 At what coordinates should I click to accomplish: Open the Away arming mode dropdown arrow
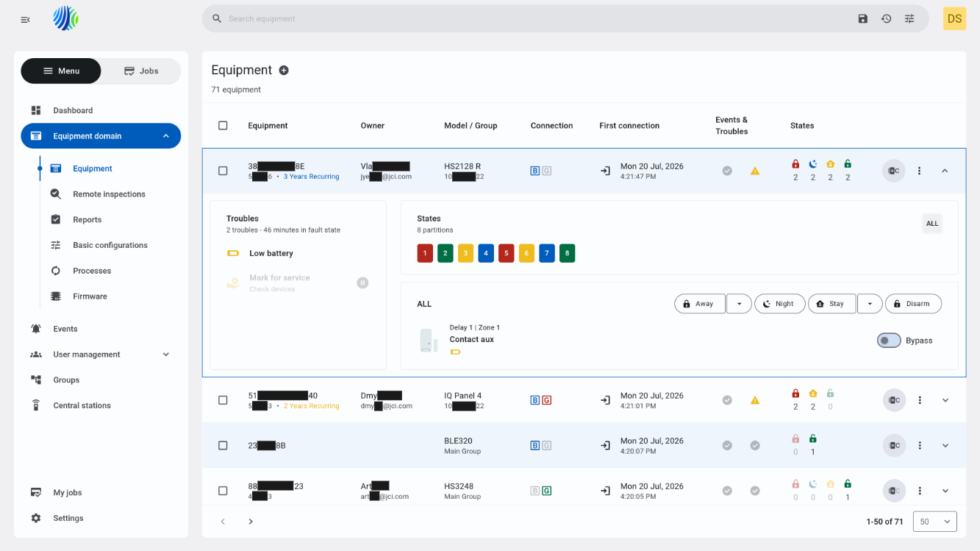tap(739, 304)
